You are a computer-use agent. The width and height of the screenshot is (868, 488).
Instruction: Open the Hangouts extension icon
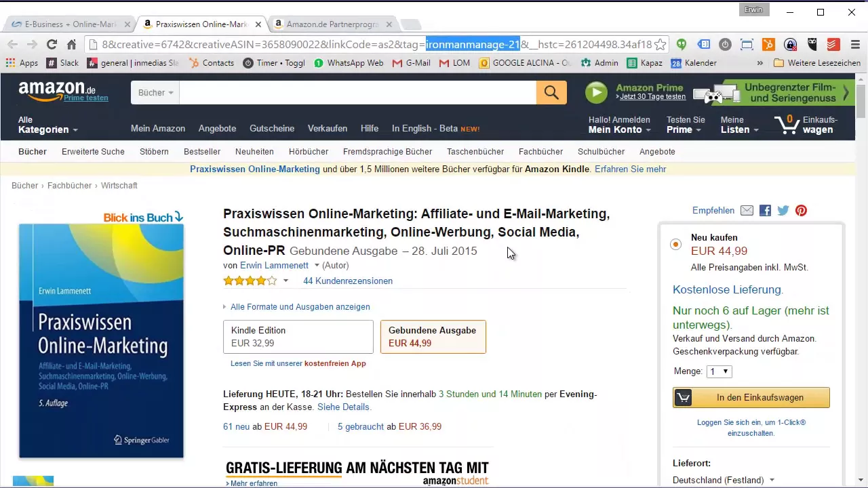click(x=682, y=45)
